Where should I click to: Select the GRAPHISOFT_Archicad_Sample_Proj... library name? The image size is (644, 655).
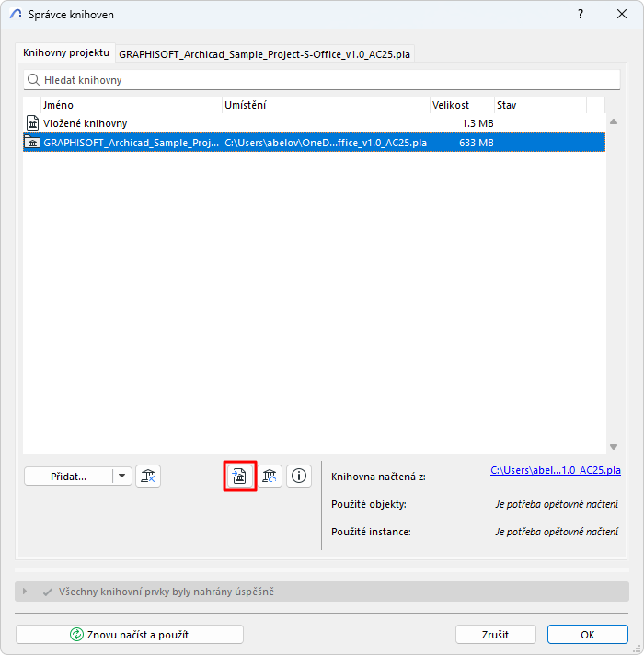pyautogui.click(x=132, y=143)
